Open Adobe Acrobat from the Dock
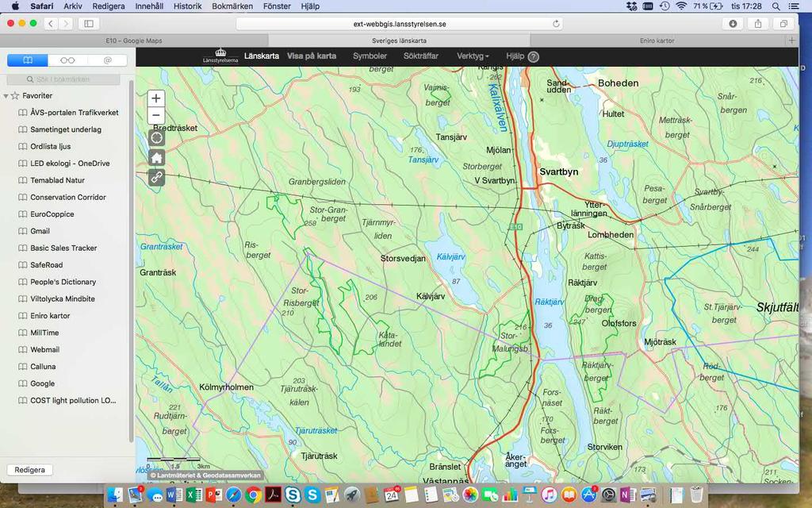This screenshot has width=812, height=508. click(273, 495)
